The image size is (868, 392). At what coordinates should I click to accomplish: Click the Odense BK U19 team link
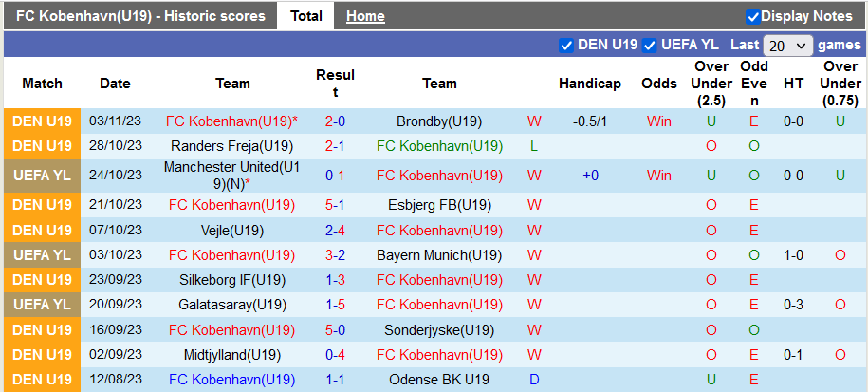click(439, 380)
